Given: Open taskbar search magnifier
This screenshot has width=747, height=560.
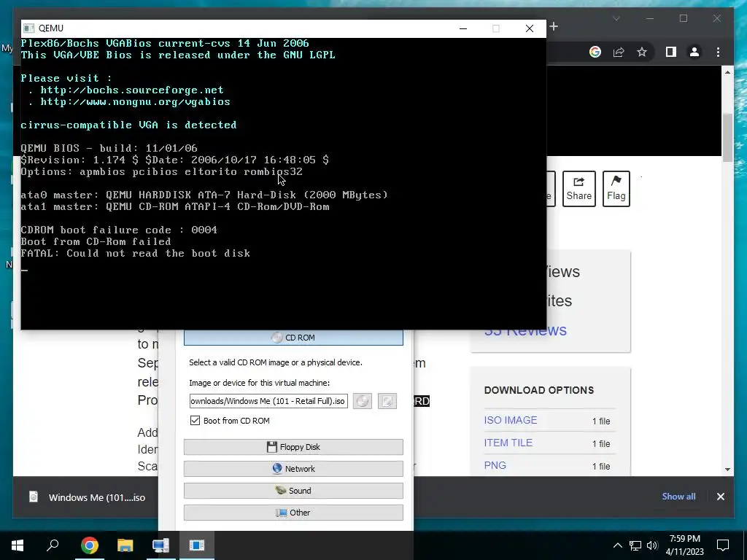Looking at the screenshot, I should tap(53, 545).
